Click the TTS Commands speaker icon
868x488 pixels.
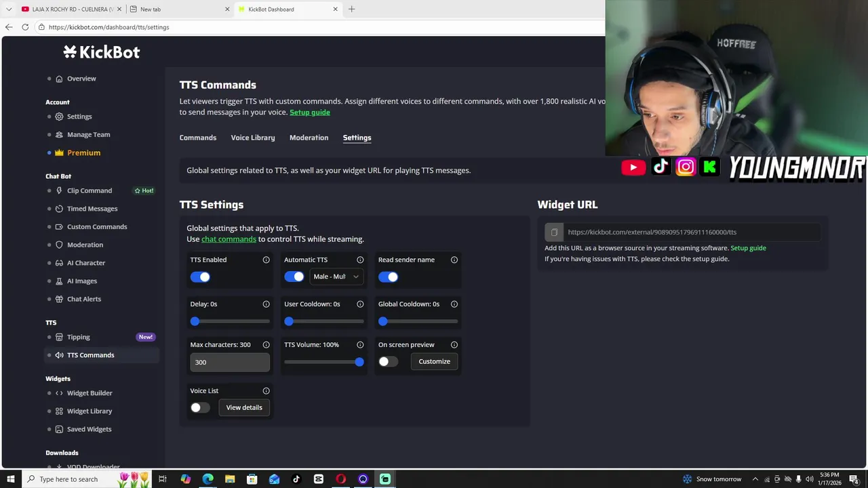coord(59,355)
